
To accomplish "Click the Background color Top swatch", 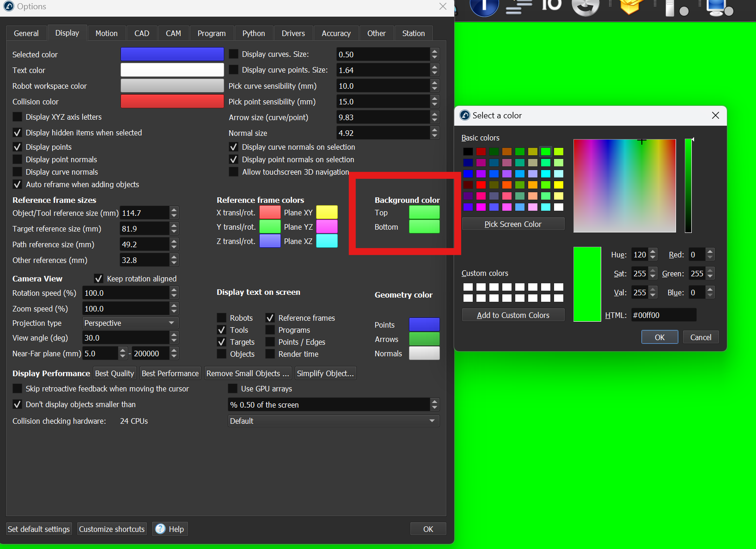I will click(x=424, y=213).
